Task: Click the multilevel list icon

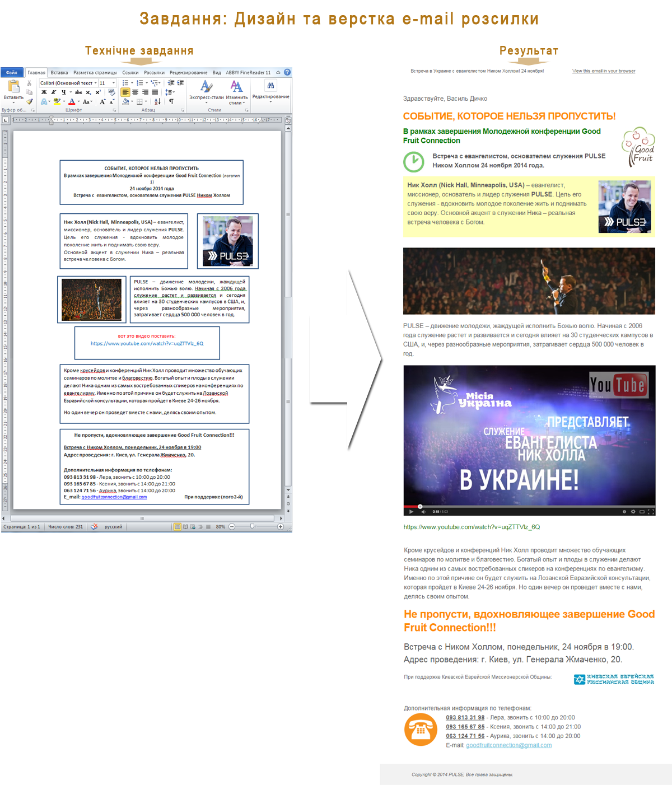Action: click(154, 83)
